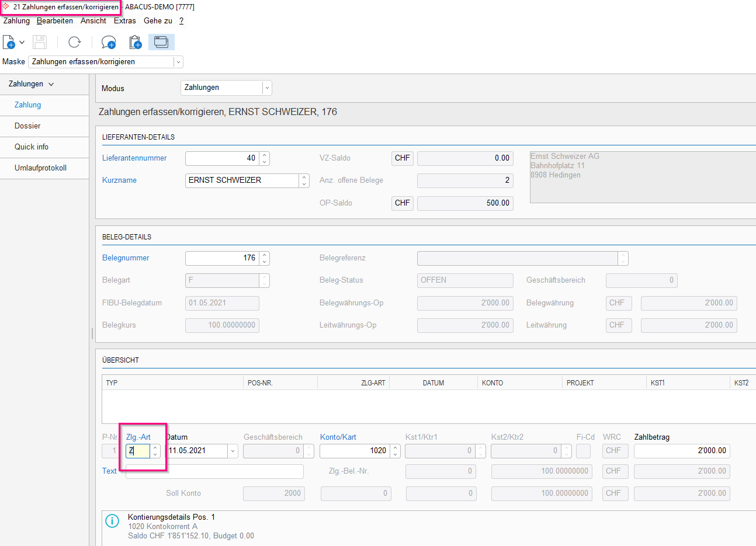This screenshot has width=756, height=546.
Task: Click the Kurzname link label
Action: click(x=119, y=180)
